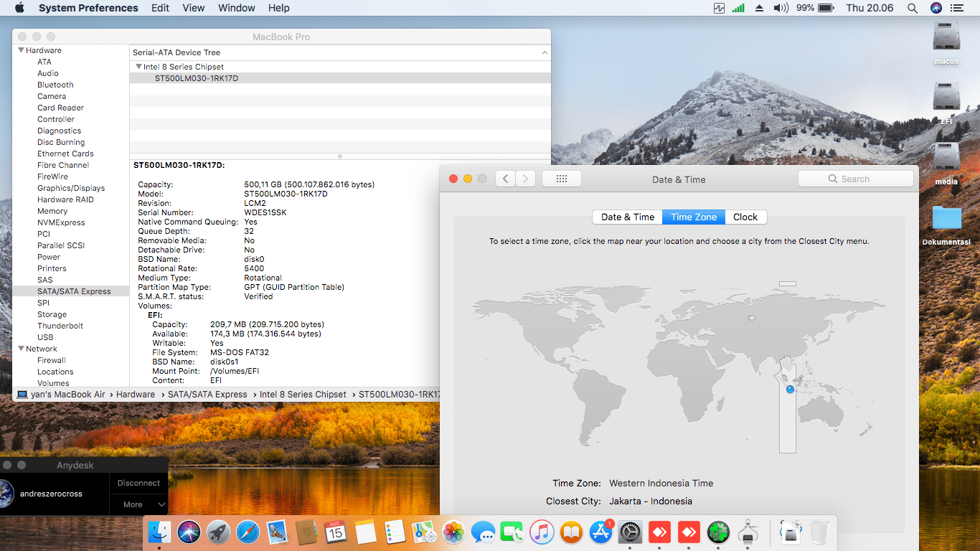The width and height of the screenshot is (980, 551).
Task: Collapse the Hardware tree section
Action: [22, 50]
